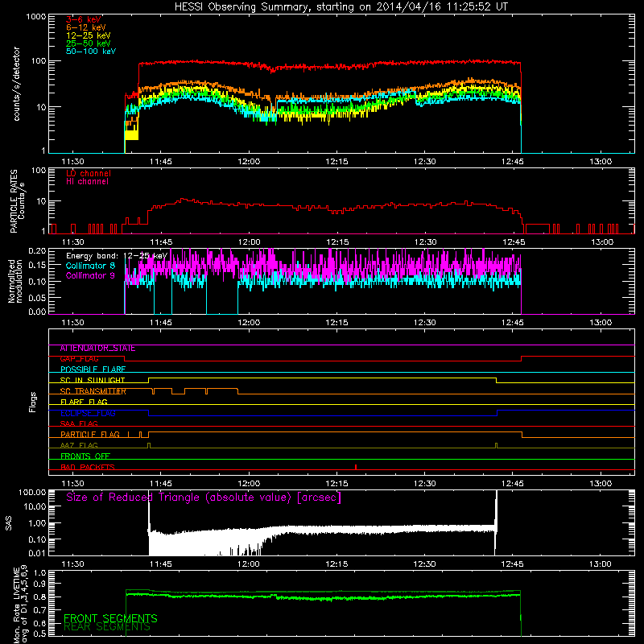Click the Energy band: 12-25 keV label
Image resolution: width=644 pixels, height=644 pixels.
[116, 256]
